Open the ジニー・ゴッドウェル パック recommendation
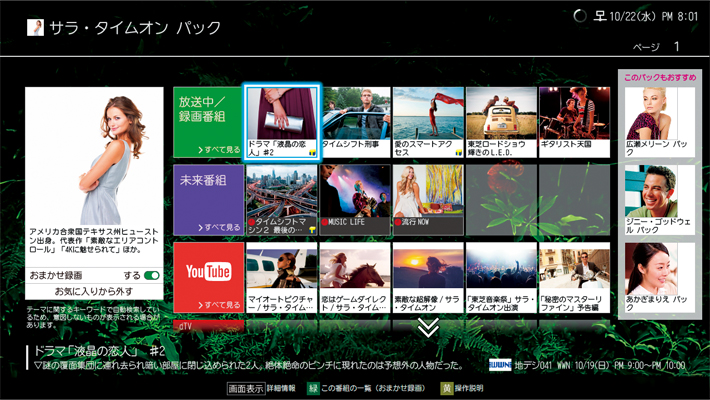 coord(658,200)
